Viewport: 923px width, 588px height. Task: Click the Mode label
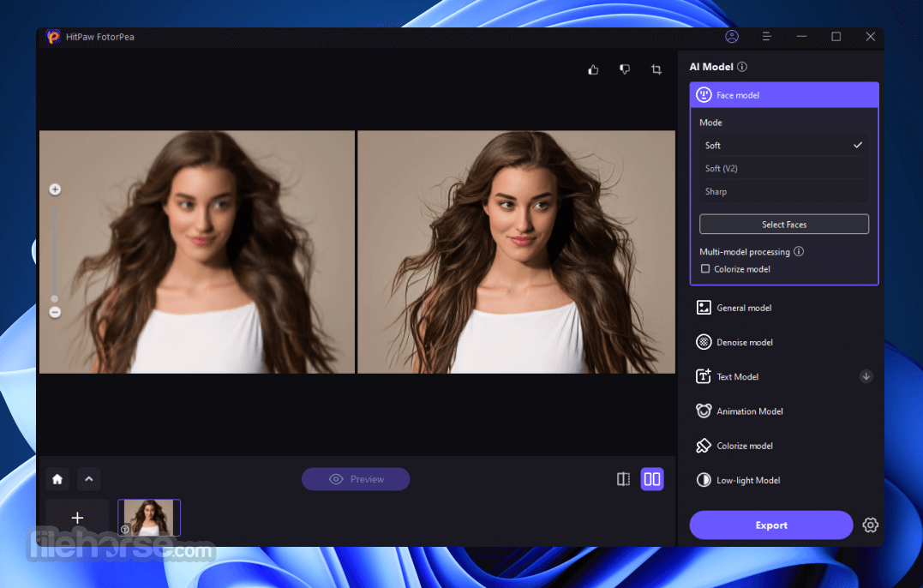710,123
